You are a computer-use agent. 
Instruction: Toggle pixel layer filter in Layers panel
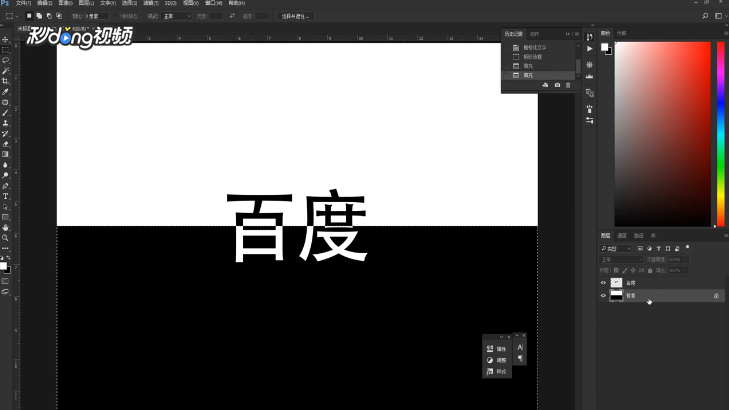640,249
